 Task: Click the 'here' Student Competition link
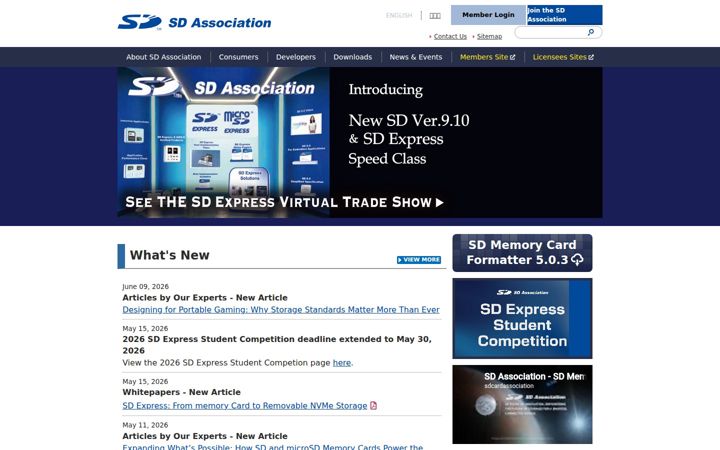[342, 363]
